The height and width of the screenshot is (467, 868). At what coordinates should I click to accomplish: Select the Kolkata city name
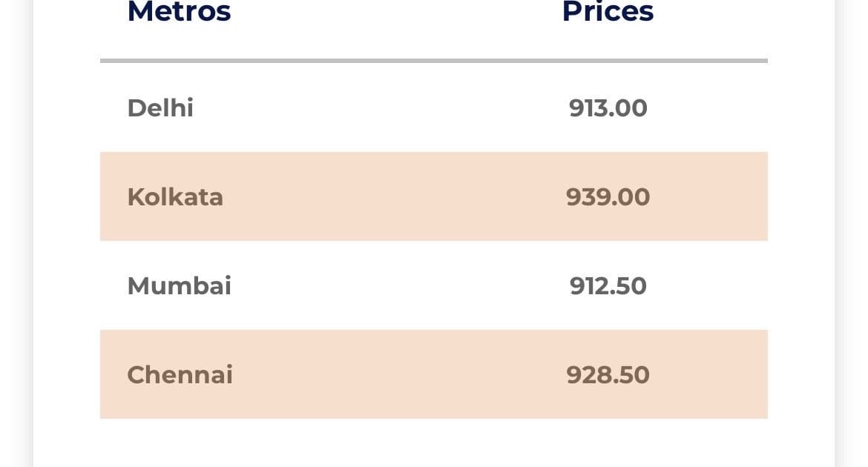coord(175,197)
